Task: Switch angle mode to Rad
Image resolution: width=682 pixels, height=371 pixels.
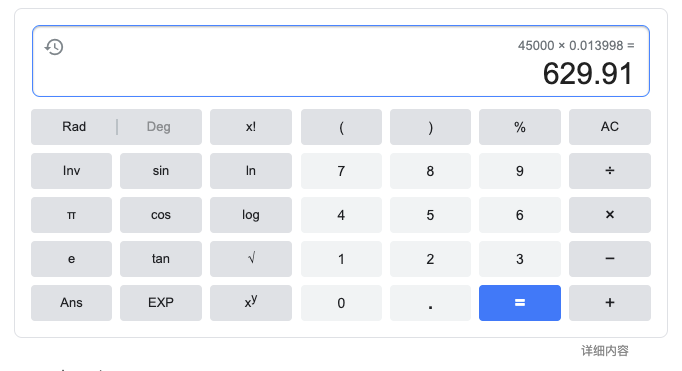Action: point(74,127)
